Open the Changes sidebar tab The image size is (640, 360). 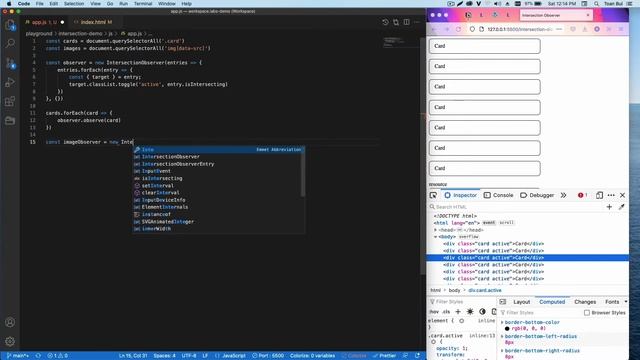(x=585, y=302)
